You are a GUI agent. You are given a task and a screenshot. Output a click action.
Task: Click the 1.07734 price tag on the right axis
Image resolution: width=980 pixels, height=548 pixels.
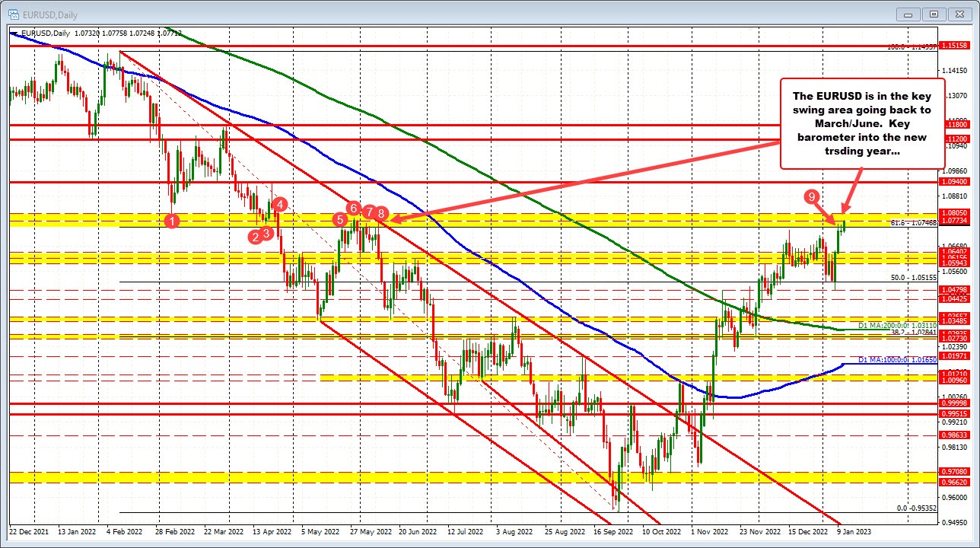click(x=954, y=222)
